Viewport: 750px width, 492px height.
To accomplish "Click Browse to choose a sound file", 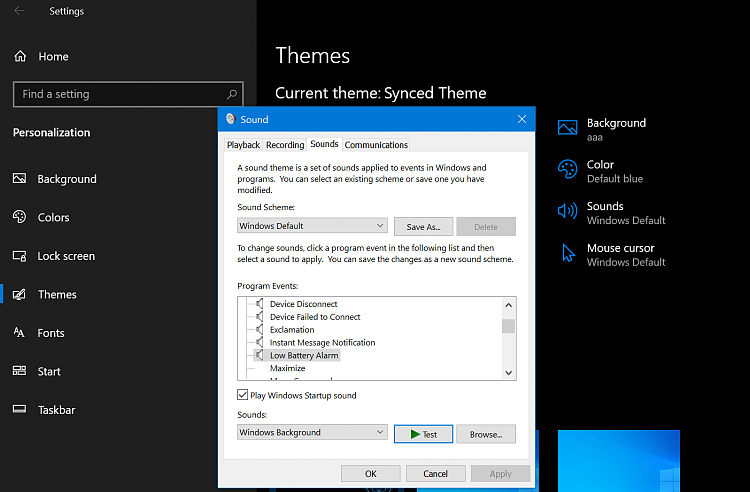I will 486,434.
